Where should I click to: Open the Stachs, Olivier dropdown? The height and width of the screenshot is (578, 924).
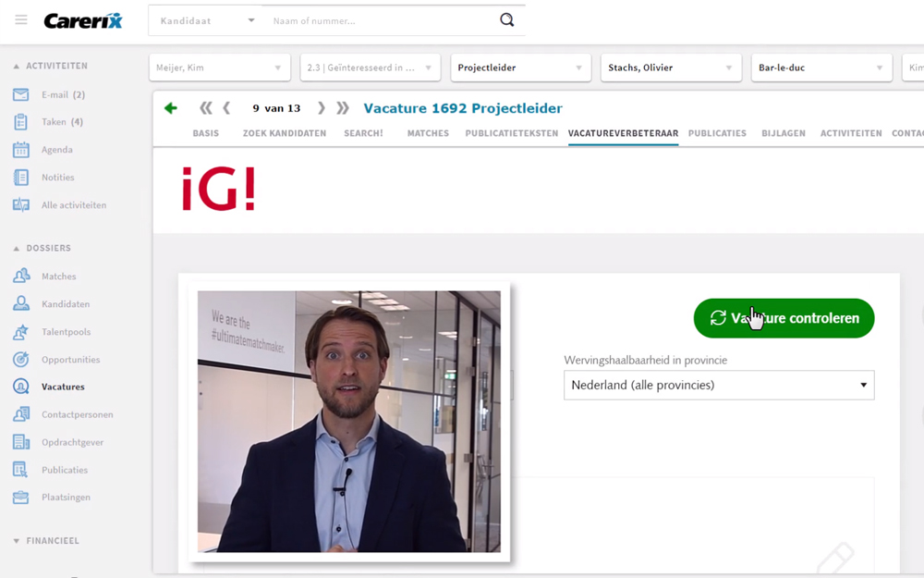click(x=671, y=68)
